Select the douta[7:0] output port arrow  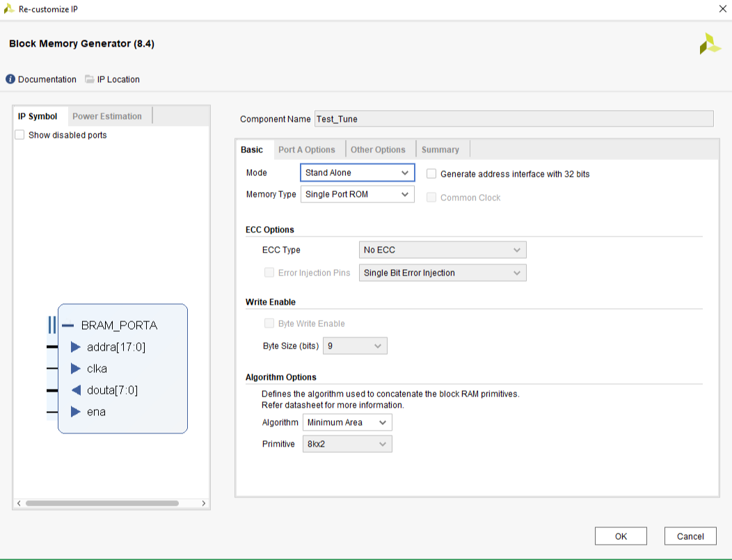tap(77, 390)
